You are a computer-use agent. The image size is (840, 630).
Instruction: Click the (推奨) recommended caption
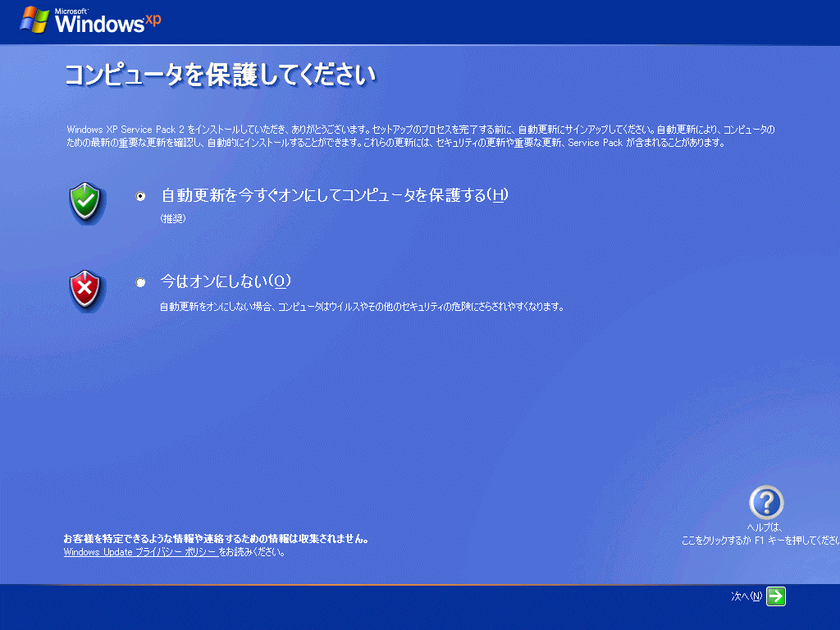click(172, 218)
